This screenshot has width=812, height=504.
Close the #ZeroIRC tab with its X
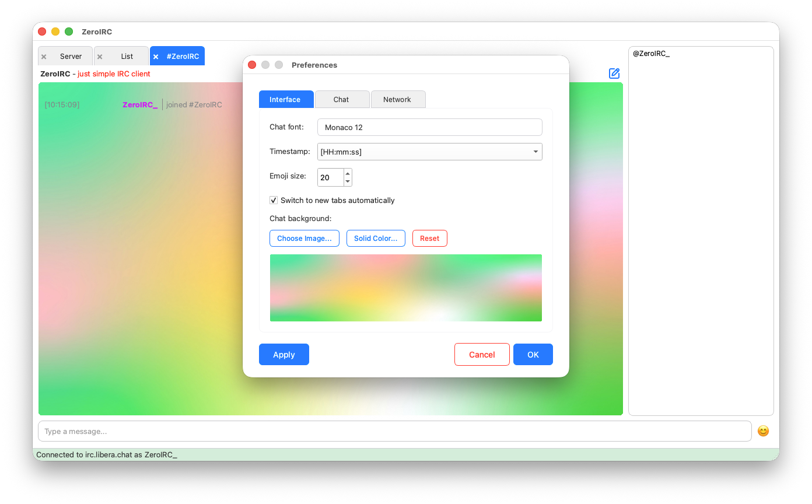tap(156, 57)
